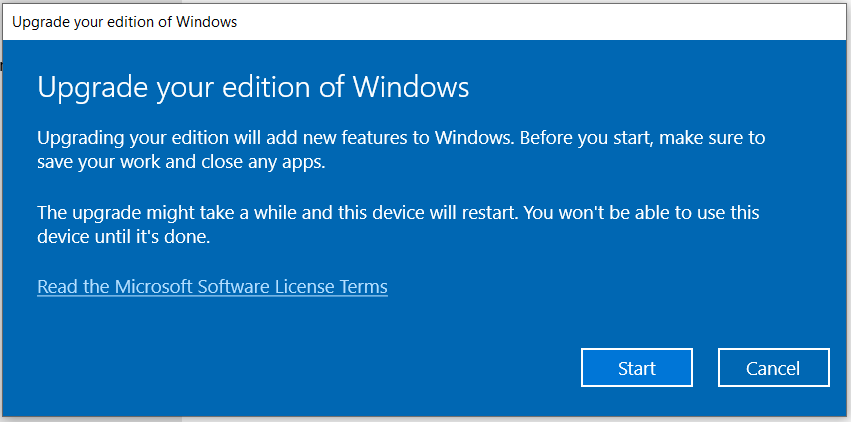The width and height of the screenshot is (851, 422).
Task: Click the large 'Upgrade your edition of Windows' heading
Action: pyautogui.click(x=253, y=87)
